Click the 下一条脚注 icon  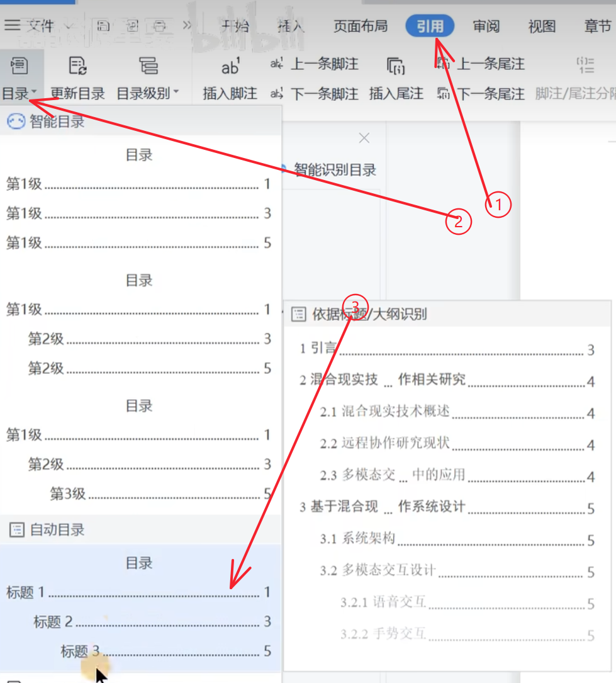point(276,93)
